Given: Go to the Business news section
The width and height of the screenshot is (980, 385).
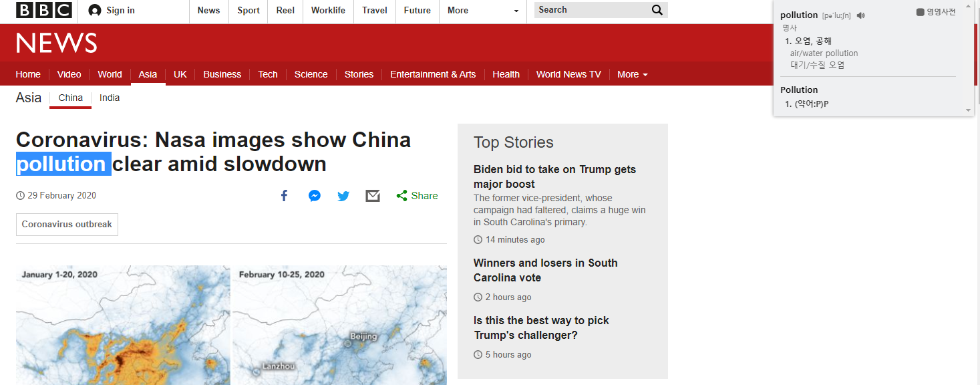Looking at the screenshot, I should coord(222,74).
